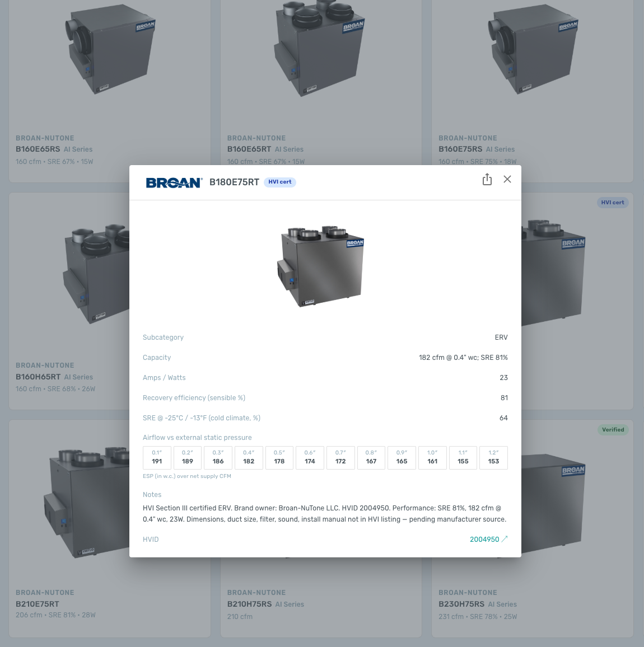The image size is (644, 647).
Task: Click the B180E75RT product image in modal
Action: click(321, 266)
